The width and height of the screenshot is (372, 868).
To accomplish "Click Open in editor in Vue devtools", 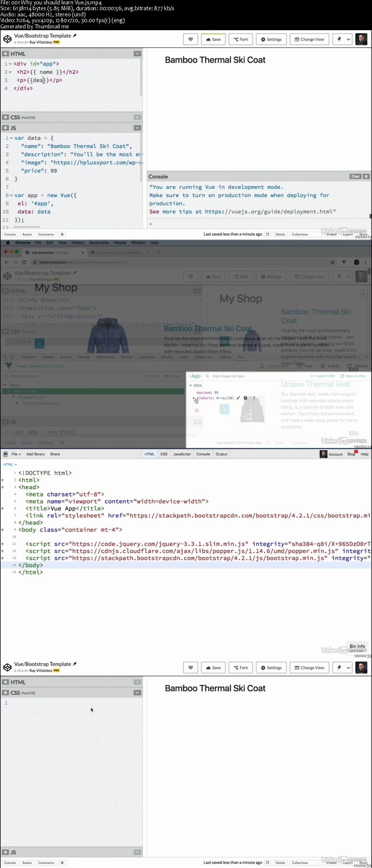I will point(353,376).
